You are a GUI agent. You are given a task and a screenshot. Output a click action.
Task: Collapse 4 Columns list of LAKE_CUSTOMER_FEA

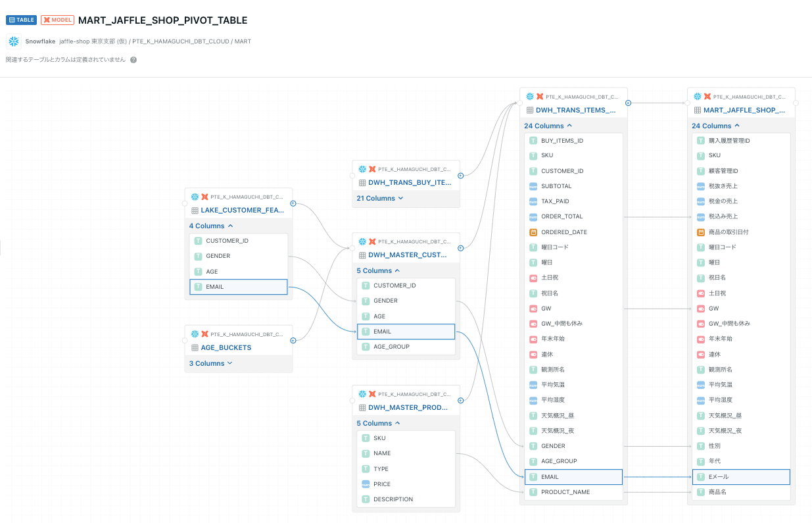click(212, 226)
